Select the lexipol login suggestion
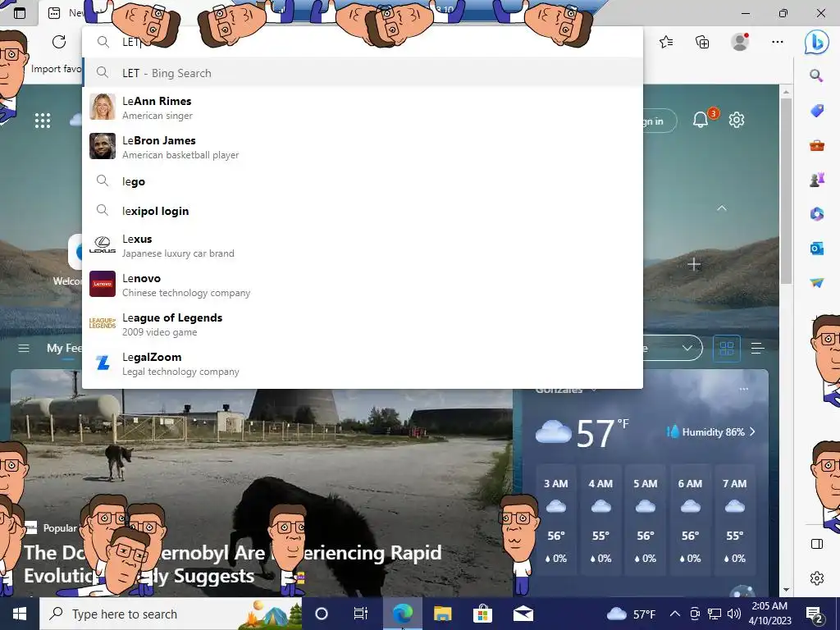Image resolution: width=840 pixels, height=630 pixels. pyautogui.click(x=363, y=211)
